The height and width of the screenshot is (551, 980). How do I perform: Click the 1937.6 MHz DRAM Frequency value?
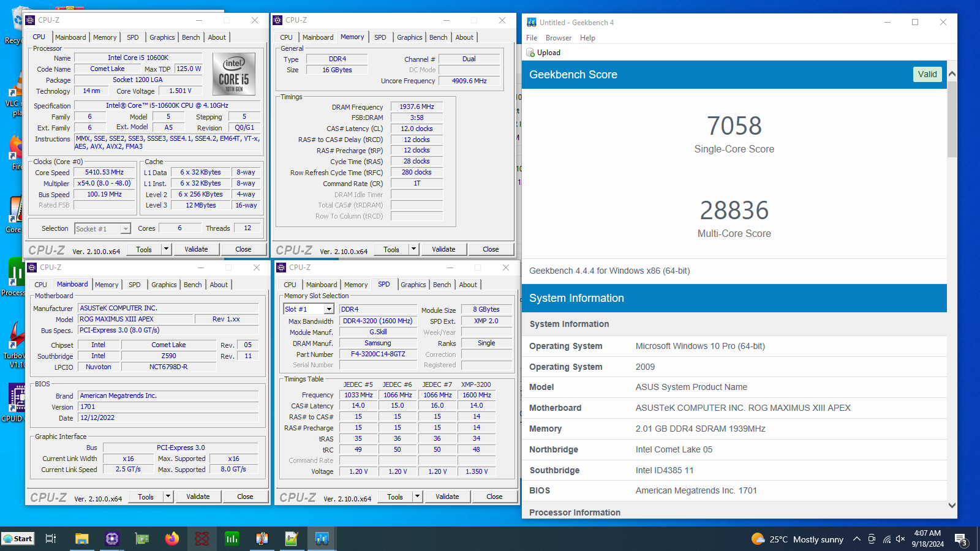pyautogui.click(x=417, y=107)
